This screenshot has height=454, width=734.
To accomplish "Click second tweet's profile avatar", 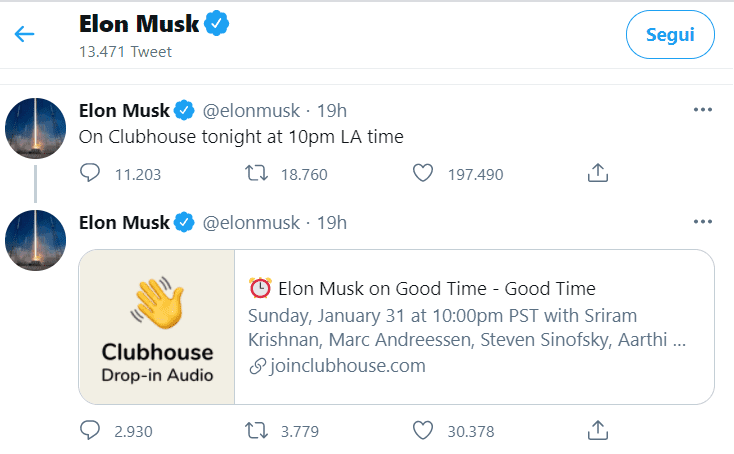I will click(x=36, y=241).
